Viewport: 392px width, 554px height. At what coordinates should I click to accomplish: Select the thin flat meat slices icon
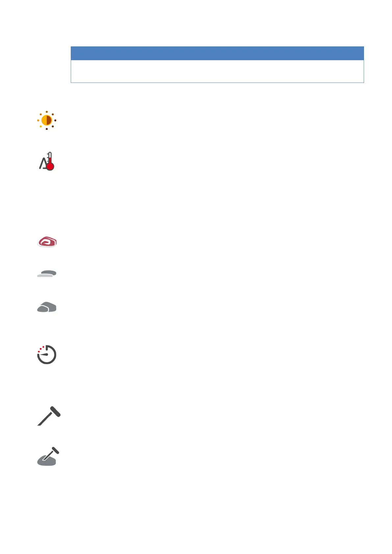point(47,274)
